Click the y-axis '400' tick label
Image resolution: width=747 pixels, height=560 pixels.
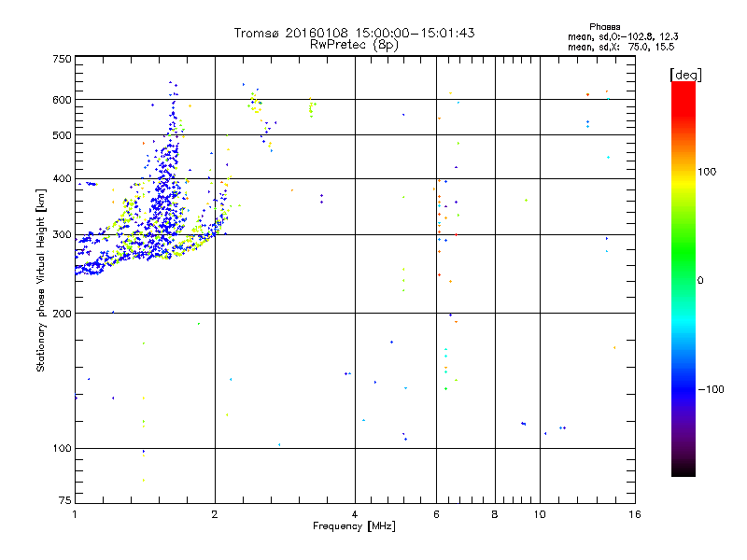(62, 179)
